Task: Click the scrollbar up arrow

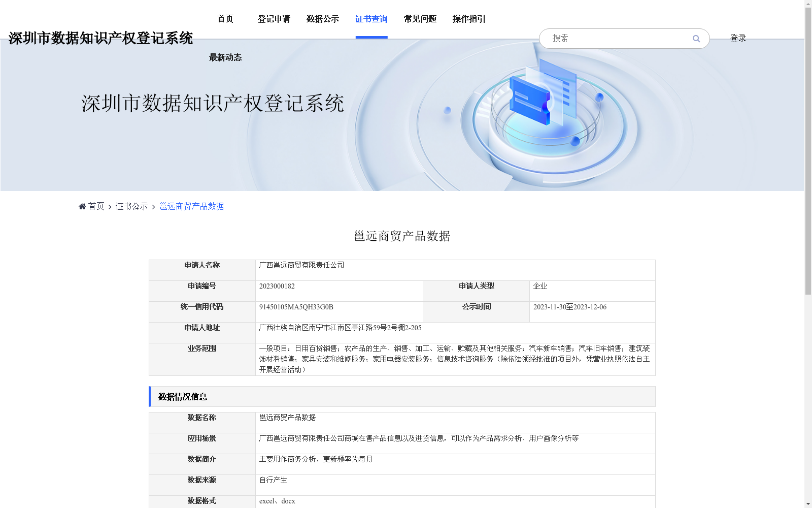Action: 808,4
